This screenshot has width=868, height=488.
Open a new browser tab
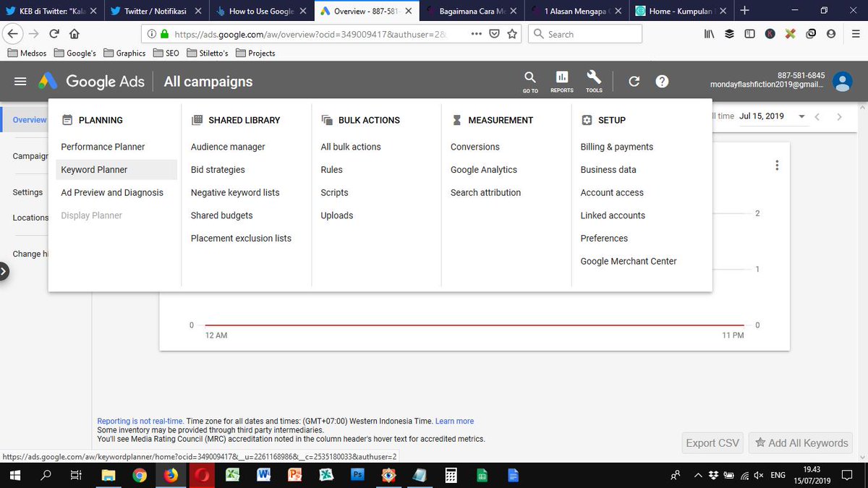(744, 11)
